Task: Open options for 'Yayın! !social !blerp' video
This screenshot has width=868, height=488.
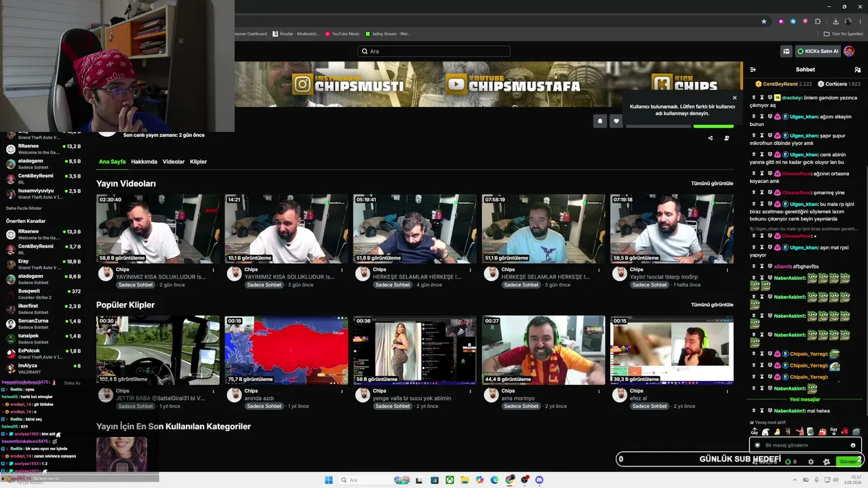Action: click(x=728, y=270)
